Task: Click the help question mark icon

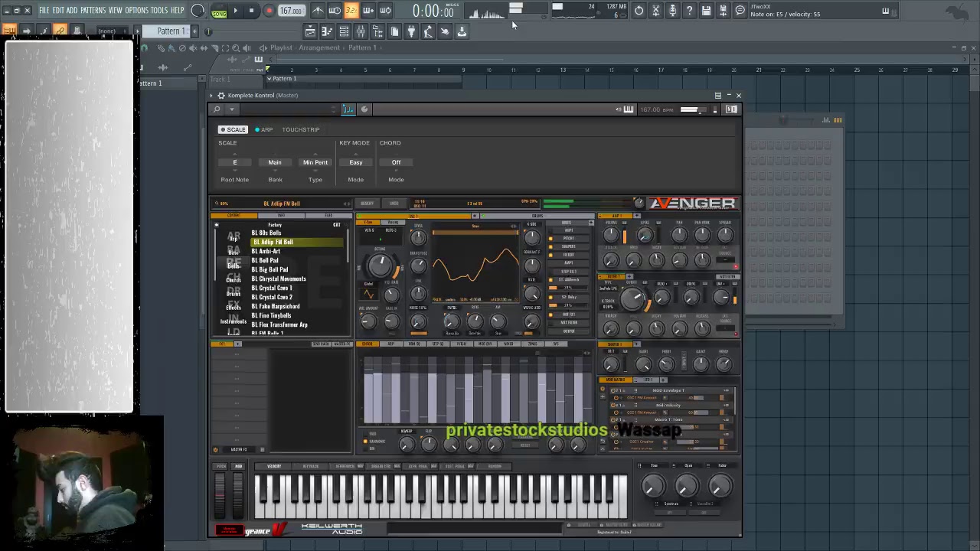Action: click(689, 11)
